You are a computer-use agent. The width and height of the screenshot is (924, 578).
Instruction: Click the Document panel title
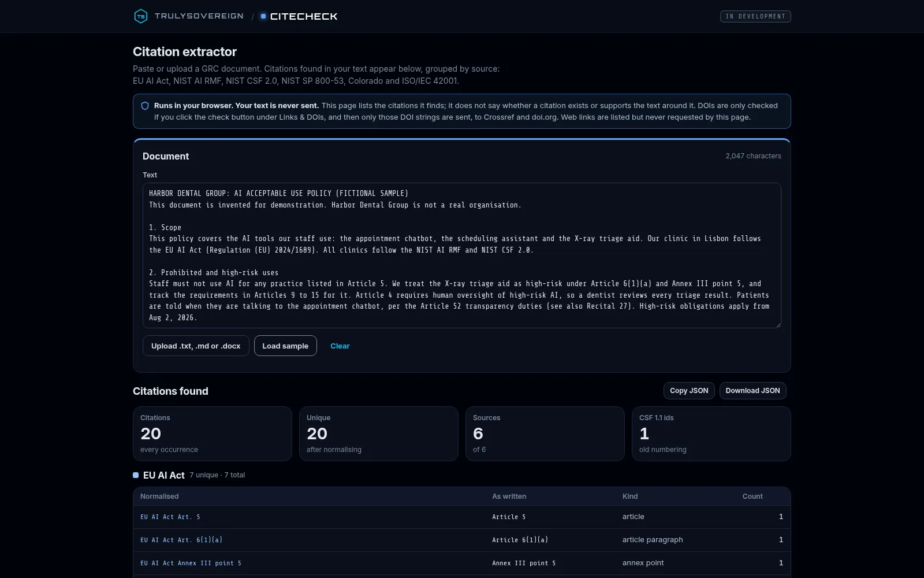pyautogui.click(x=166, y=156)
